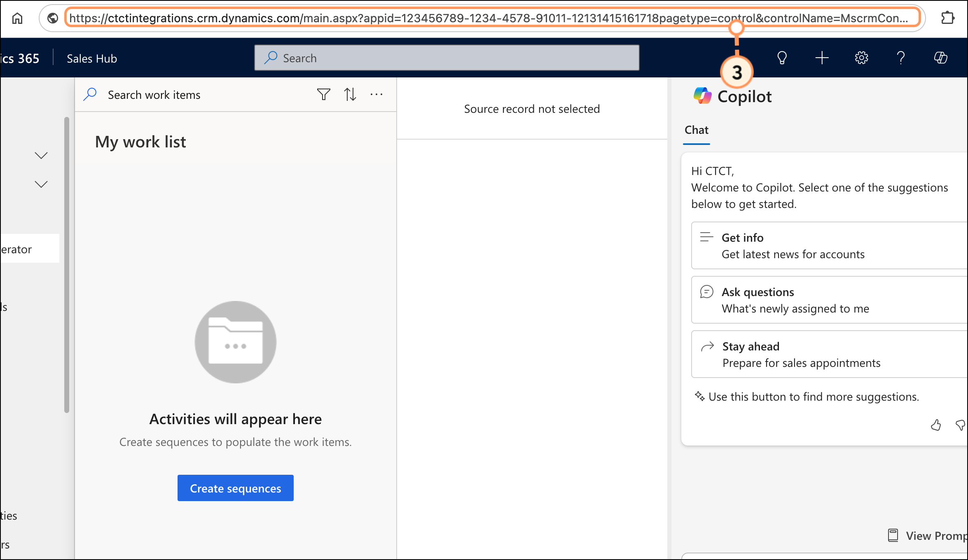This screenshot has height=560, width=968.
Task: Open the browser extensions puzzle icon
Action: pyautogui.click(x=948, y=18)
